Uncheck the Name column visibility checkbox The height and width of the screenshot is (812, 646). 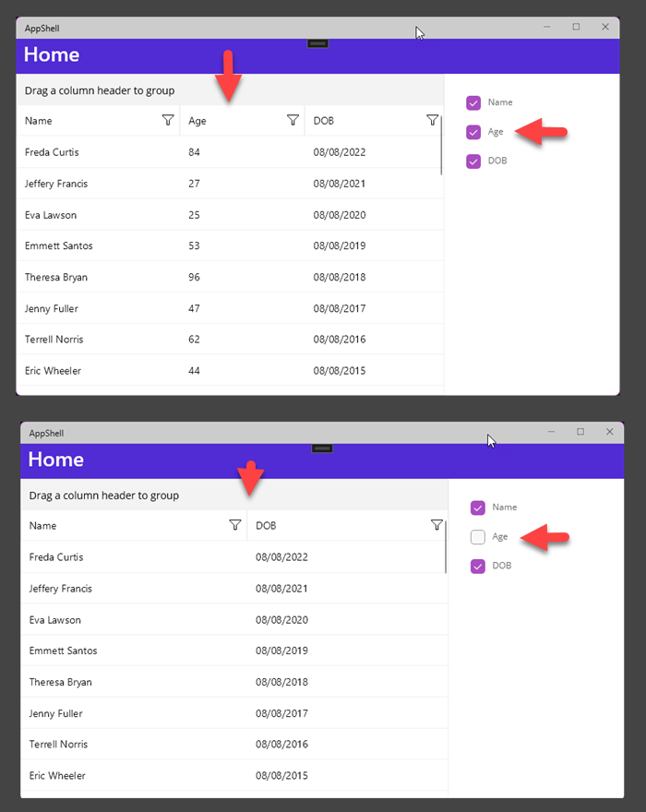473,102
